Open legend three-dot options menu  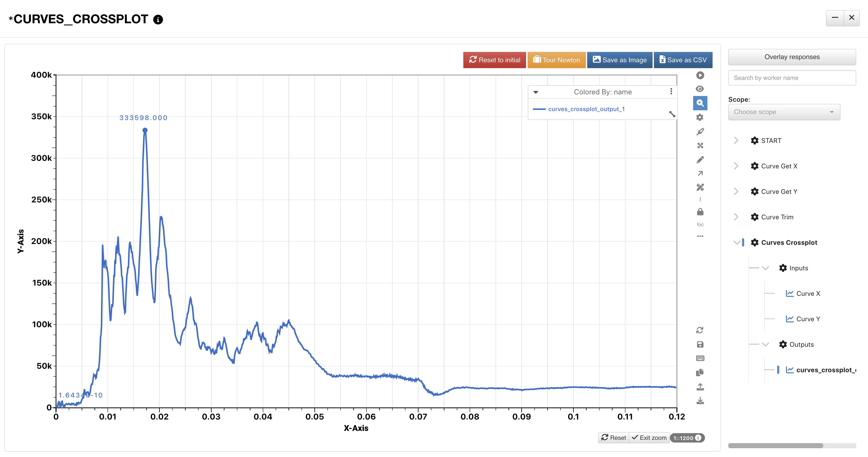[671, 92]
